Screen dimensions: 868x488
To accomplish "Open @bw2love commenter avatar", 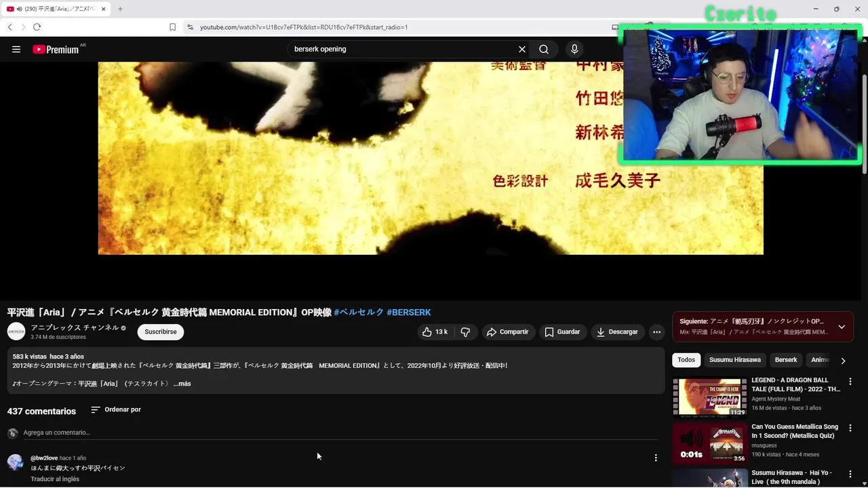I will [15, 462].
